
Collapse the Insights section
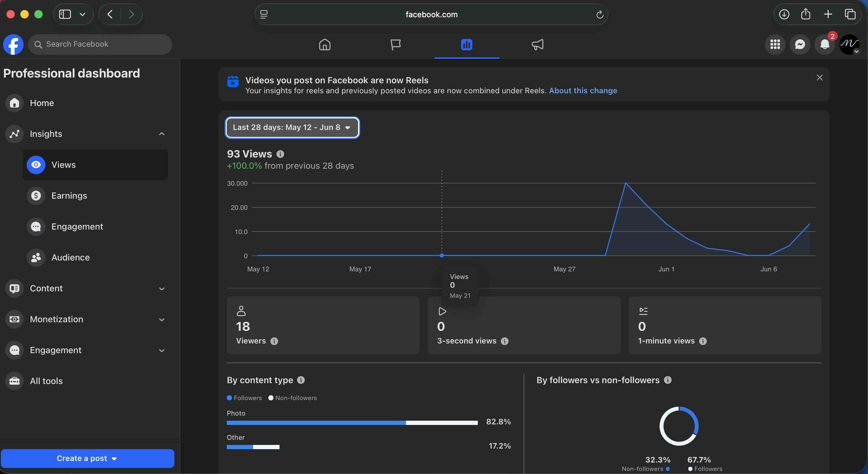click(162, 134)
